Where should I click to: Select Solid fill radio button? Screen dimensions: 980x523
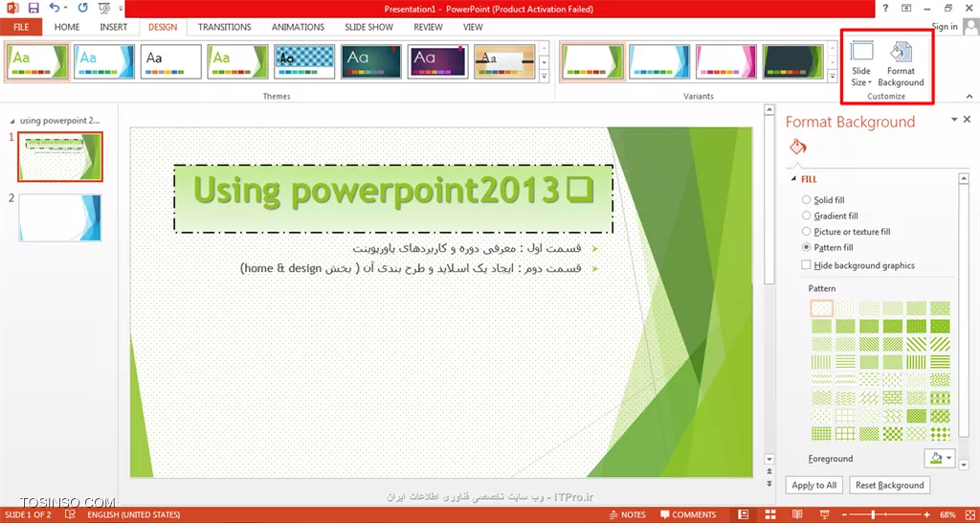click(x=806, y=199)
